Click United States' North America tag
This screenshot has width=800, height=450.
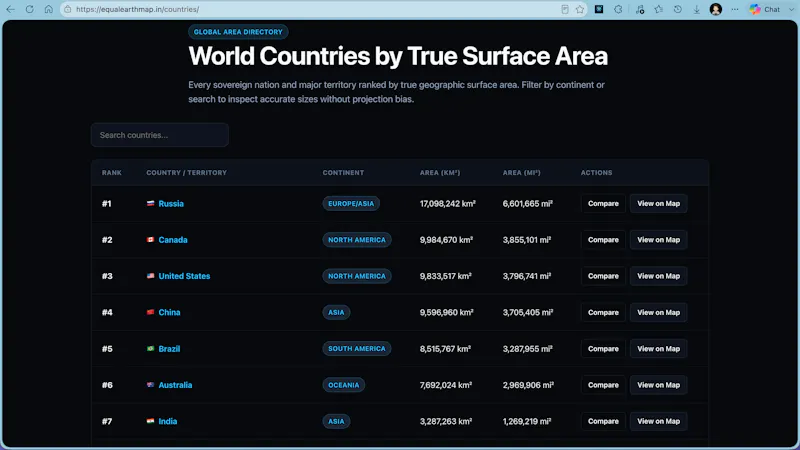point(357,276)
